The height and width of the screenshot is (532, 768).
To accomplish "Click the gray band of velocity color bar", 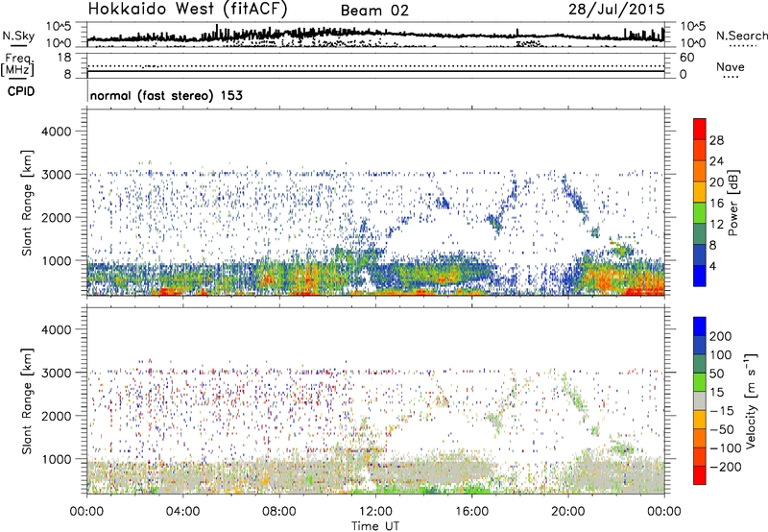I will pyautogui.click(x=700, y=400).
